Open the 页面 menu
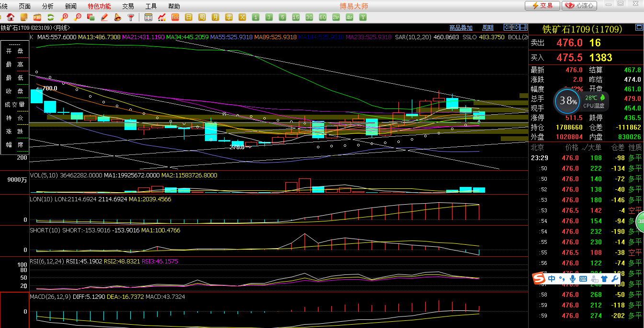Viewport: 644px width, 328px height. click(x=24, y=6)
